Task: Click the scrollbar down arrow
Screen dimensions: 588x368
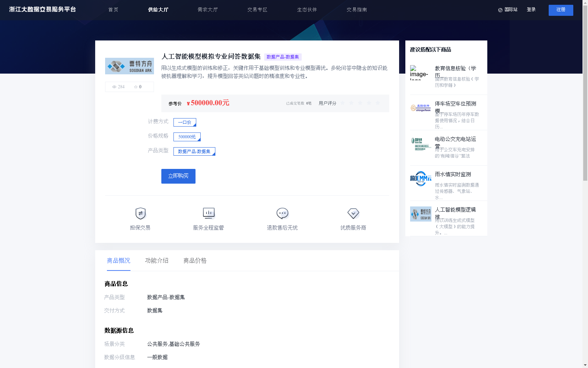Action: point(585,365)
